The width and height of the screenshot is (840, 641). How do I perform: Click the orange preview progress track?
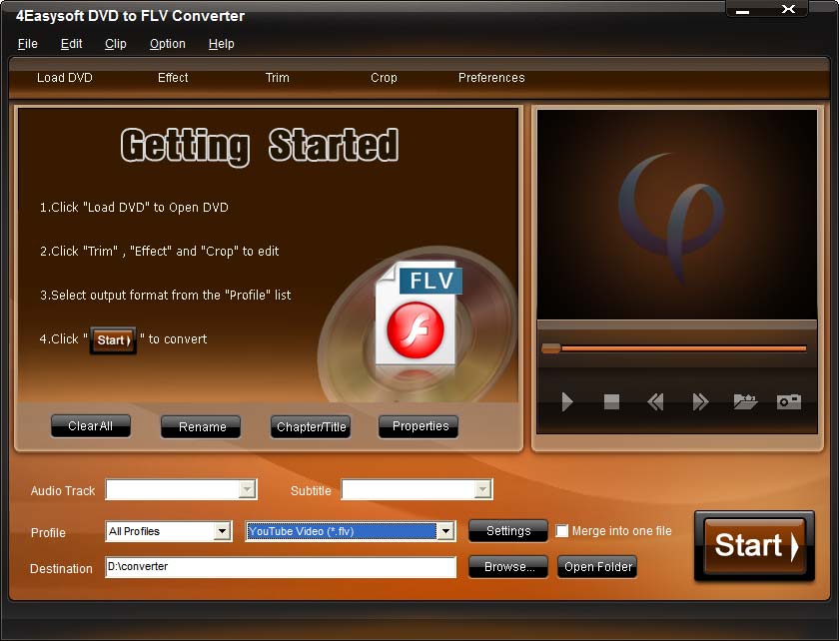(x=683, y=348)
